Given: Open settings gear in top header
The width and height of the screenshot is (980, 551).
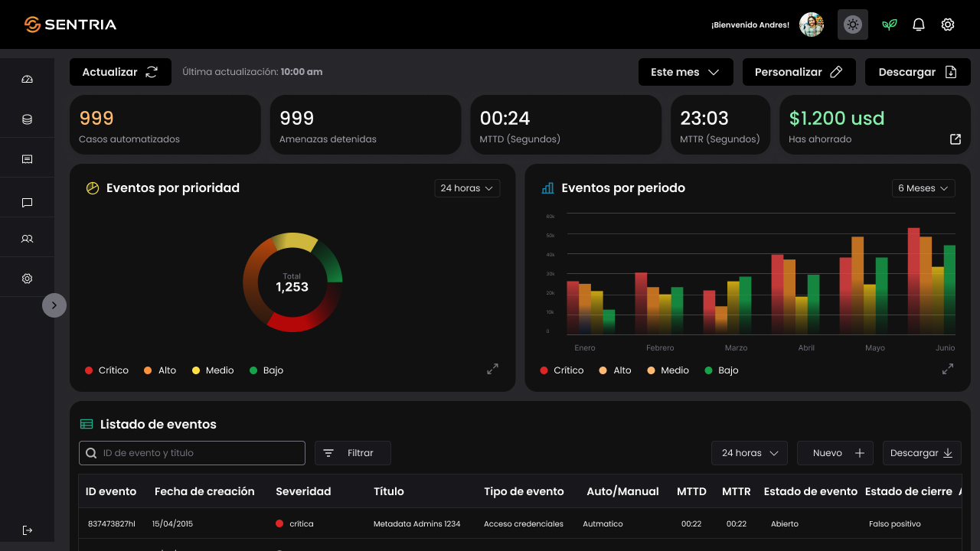Looking at the screenshot, I should pos(948,24).
